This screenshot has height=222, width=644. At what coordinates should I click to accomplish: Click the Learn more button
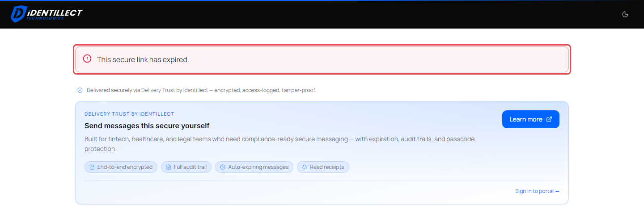[531, 119]
